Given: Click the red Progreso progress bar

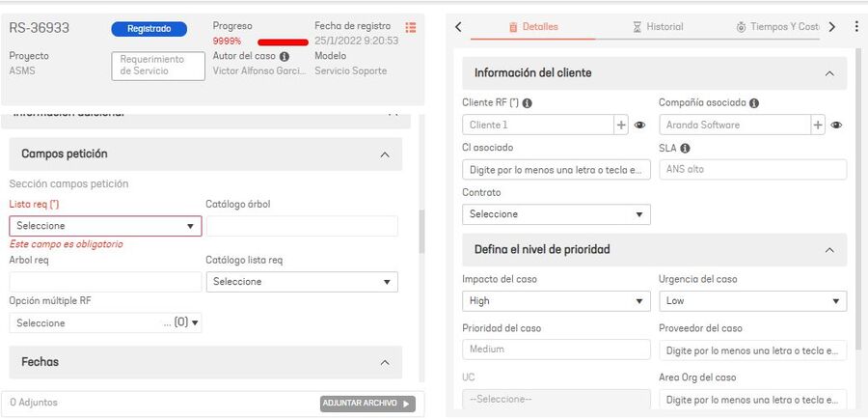Looking at the screenshot, I should pyautogui.click(x=283, y=42).
